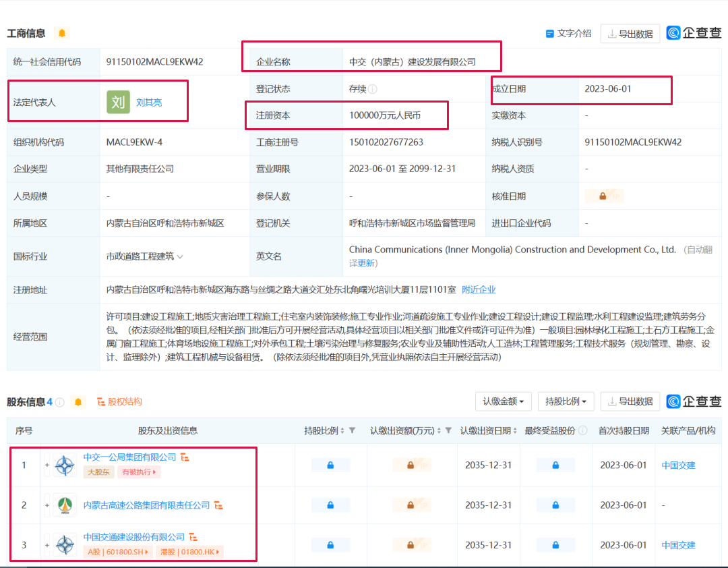728x568 pixels.
Task: Click the info icon beside 最终受益股份
Action: tap(582, 430)
